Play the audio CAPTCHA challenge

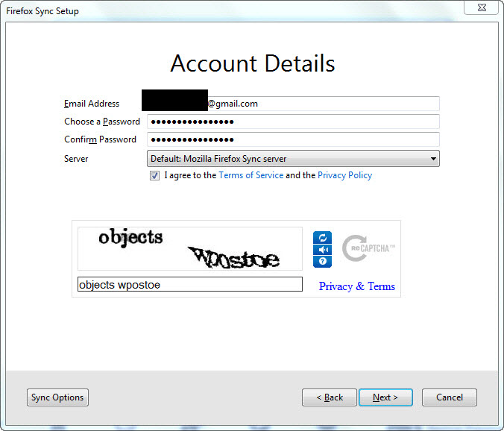pyautogui.click(x=322, y=250)
